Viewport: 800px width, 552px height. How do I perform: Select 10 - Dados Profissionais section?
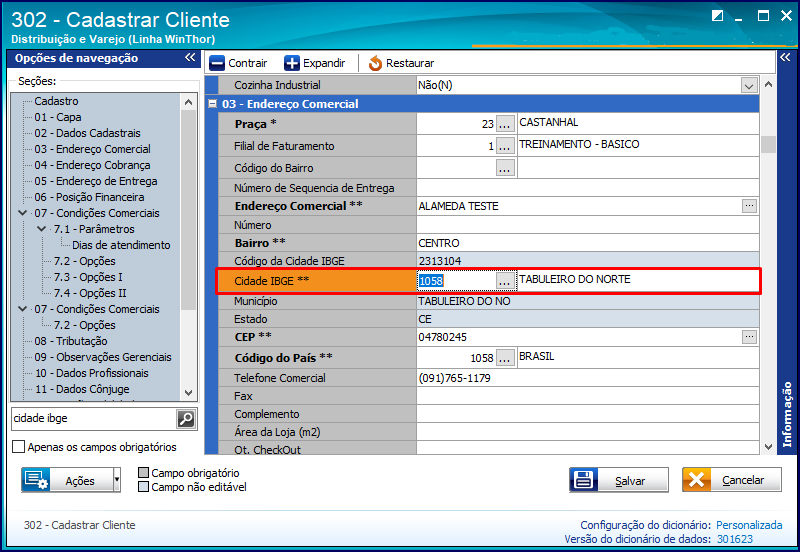pos(91,373)
